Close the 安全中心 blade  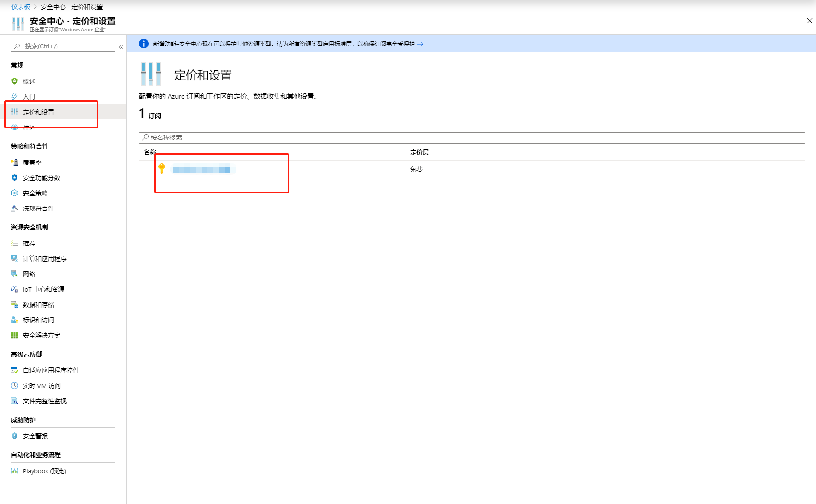809,21
